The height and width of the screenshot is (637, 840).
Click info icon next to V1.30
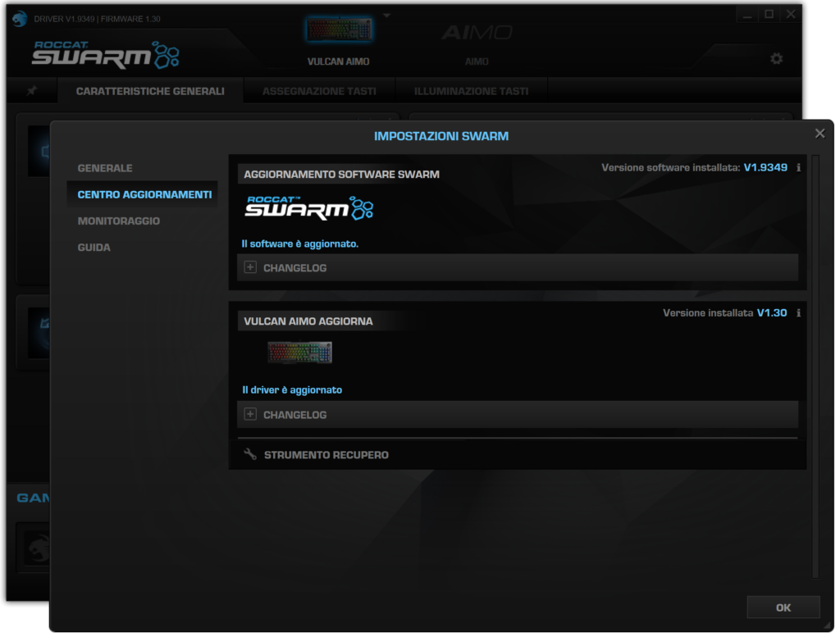pyautogui.click(x=798, y=312)
